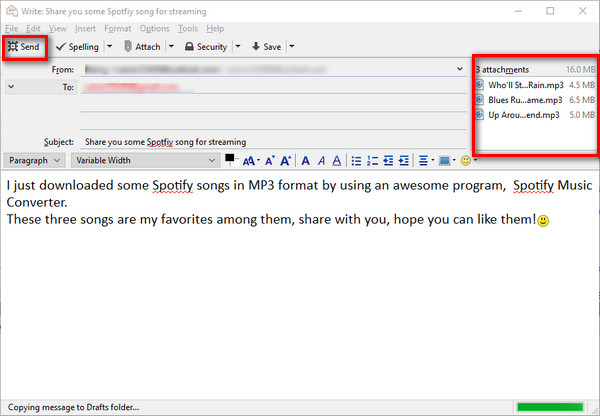Open the Insert menu
The image size is (600, 416).
(85, 29)
